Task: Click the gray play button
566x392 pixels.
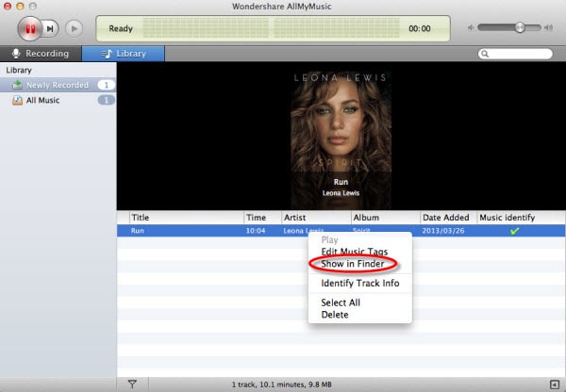Action: click(x=74, y=28)
